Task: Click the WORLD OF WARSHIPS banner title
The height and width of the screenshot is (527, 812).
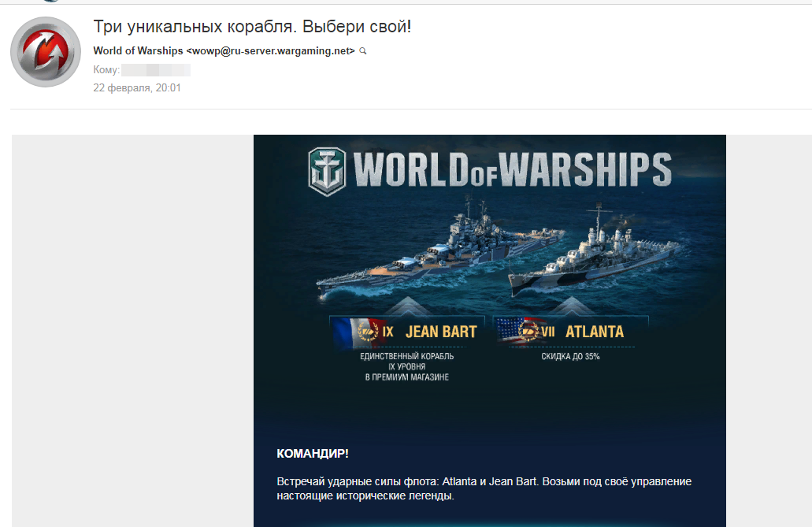Action: coord(513,169)
